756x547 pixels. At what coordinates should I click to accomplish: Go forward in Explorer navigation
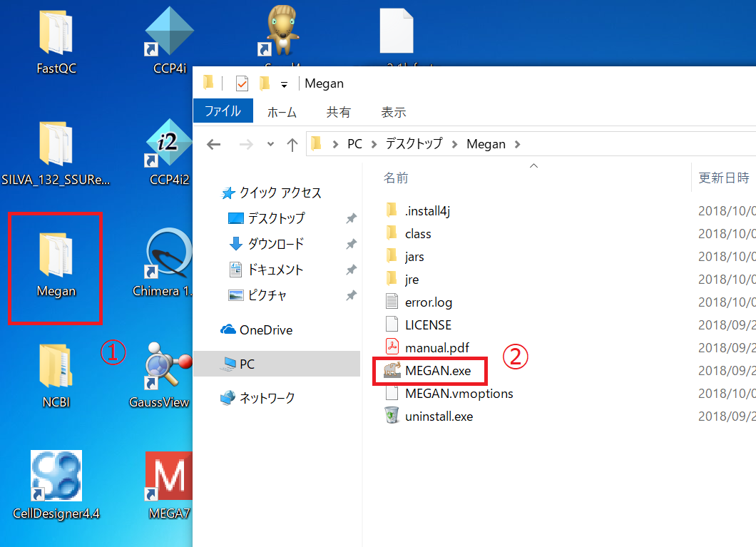pos(246,144)
